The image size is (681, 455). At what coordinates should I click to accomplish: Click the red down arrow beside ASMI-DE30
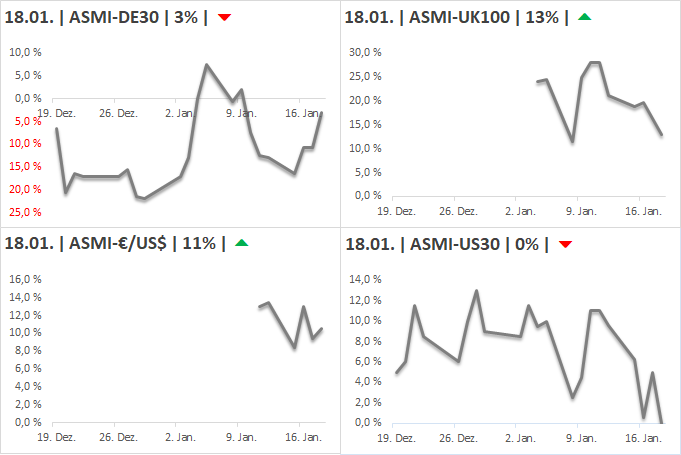click(x=224, y=17)
